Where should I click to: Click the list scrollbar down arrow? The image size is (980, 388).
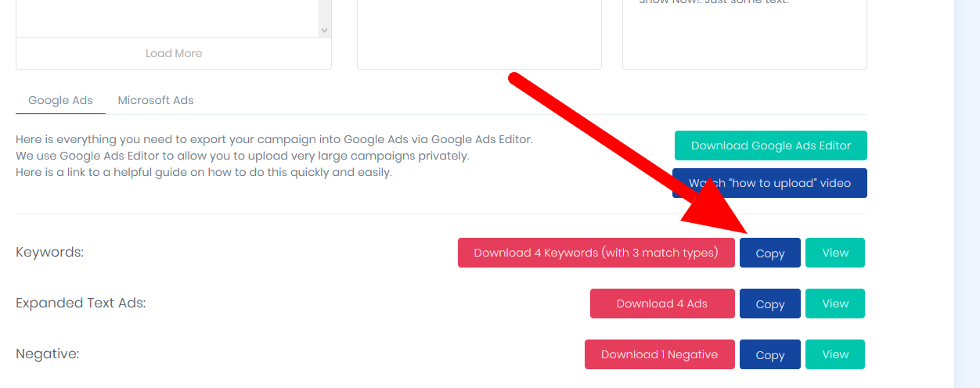coord(324,30)
